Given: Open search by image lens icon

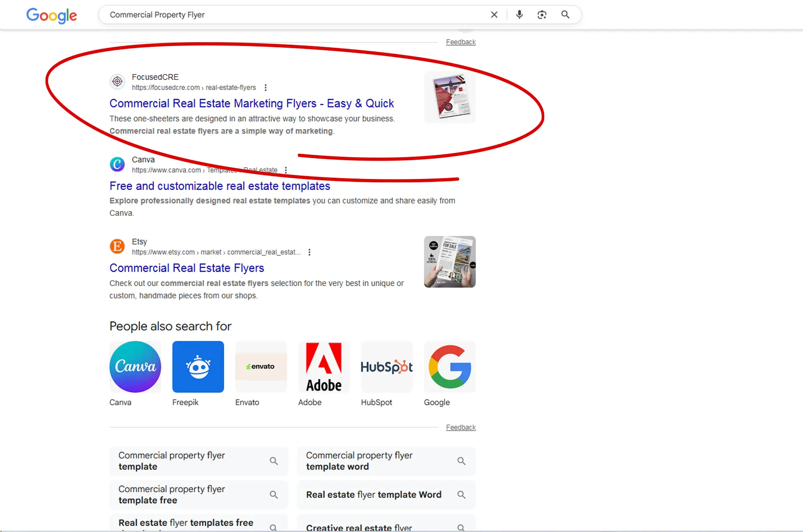Looking at the screenshot, I should [542, 15].
